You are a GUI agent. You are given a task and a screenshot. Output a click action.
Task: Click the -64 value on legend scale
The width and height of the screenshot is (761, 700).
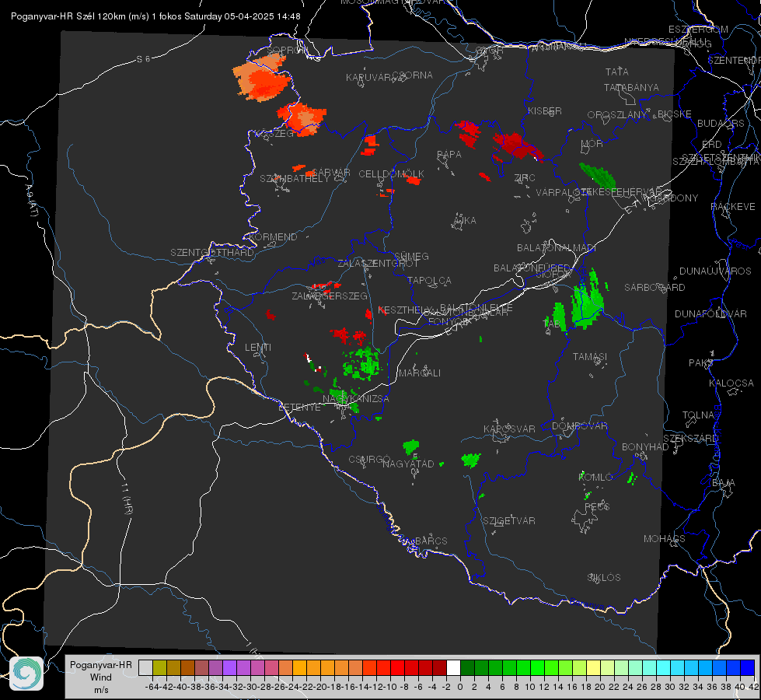(x=152, y=687)
